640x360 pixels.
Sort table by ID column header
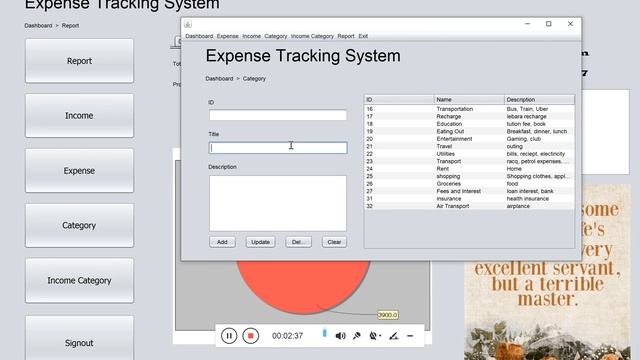(399, 100)
